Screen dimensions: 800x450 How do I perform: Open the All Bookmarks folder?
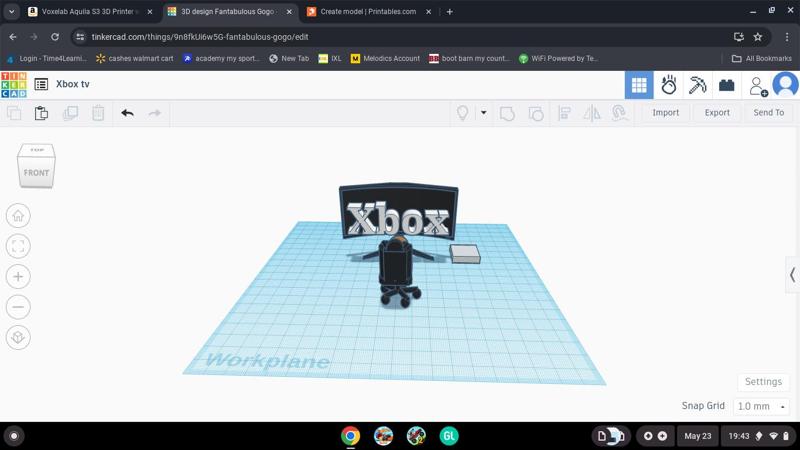762,59
